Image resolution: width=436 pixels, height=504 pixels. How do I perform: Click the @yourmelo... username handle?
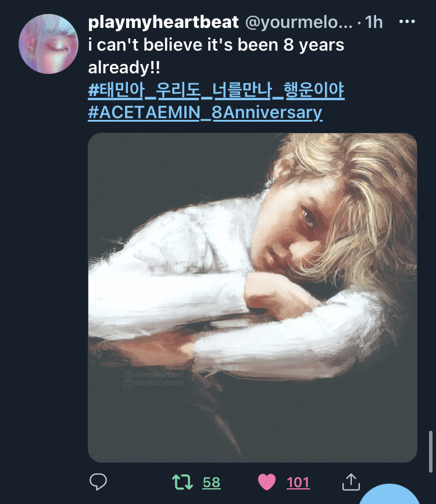(x=299, y=23)
